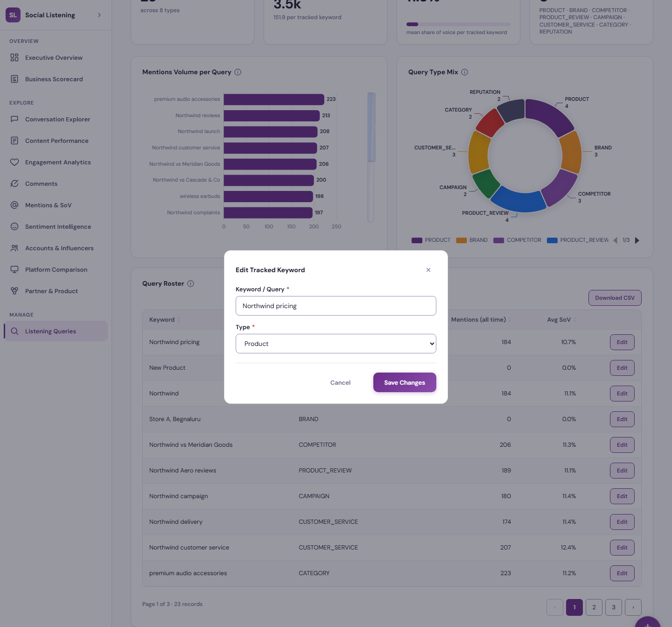Open Executive Overview grid icon

point(14,57)
